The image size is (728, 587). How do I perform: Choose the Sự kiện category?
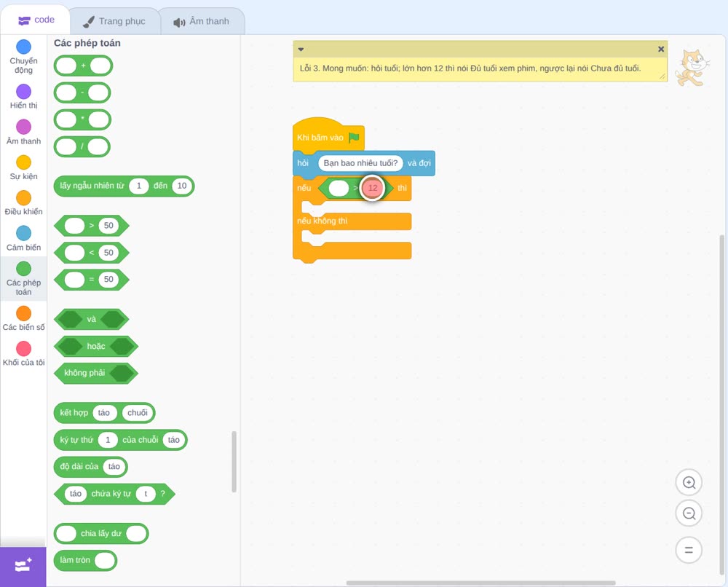pos(23,168)
